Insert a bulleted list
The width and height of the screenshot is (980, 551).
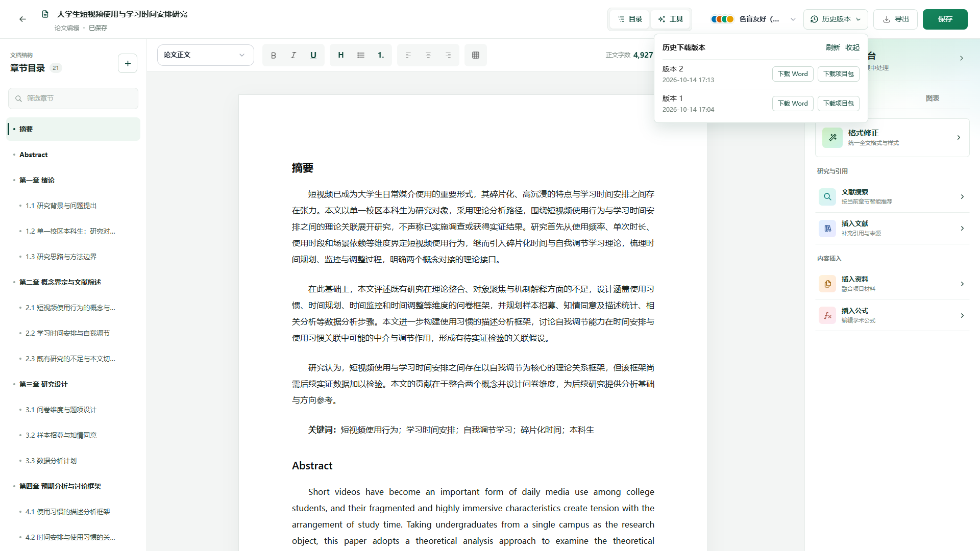[361, 55]
